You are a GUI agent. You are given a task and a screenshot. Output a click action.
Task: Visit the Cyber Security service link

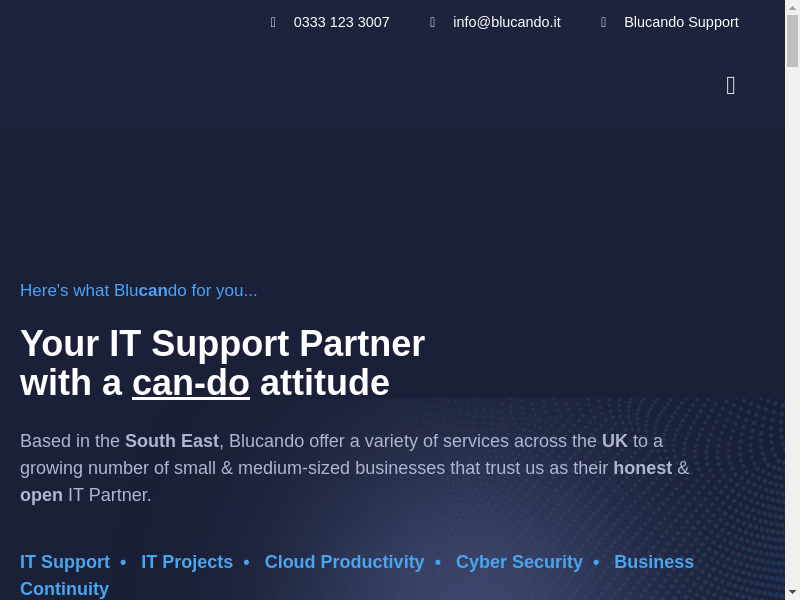pos(519,562)
